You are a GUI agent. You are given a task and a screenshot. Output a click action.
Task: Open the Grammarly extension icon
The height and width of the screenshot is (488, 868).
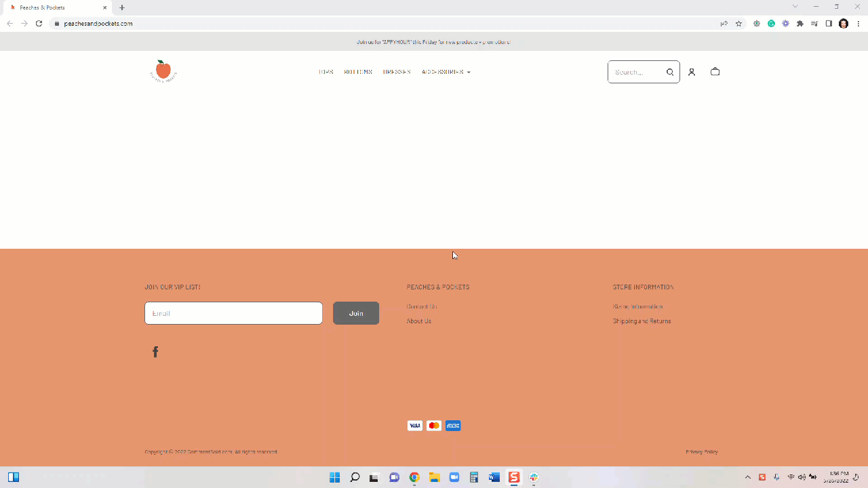tap(771, 24)
